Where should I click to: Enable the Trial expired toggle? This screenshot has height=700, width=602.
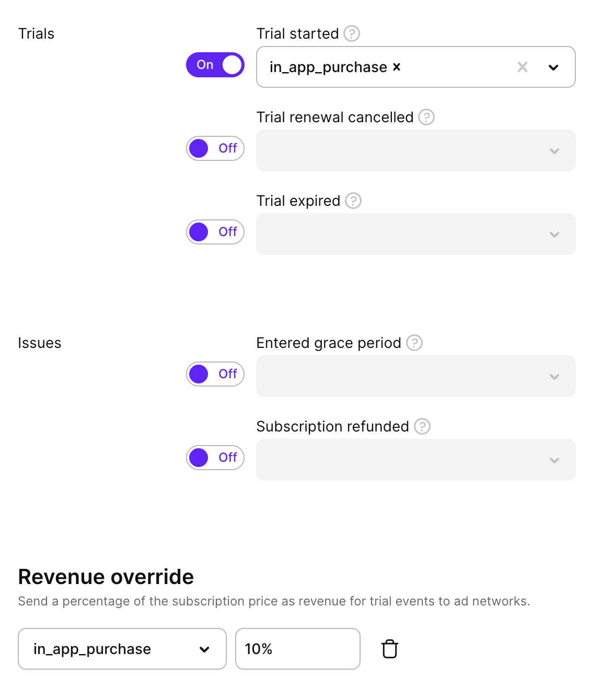[215, 232]
